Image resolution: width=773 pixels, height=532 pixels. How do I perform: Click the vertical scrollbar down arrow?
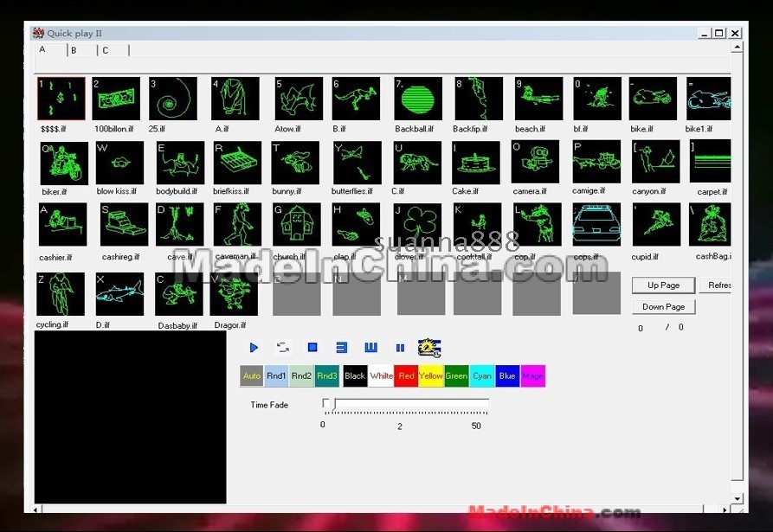tap(738, 498)
